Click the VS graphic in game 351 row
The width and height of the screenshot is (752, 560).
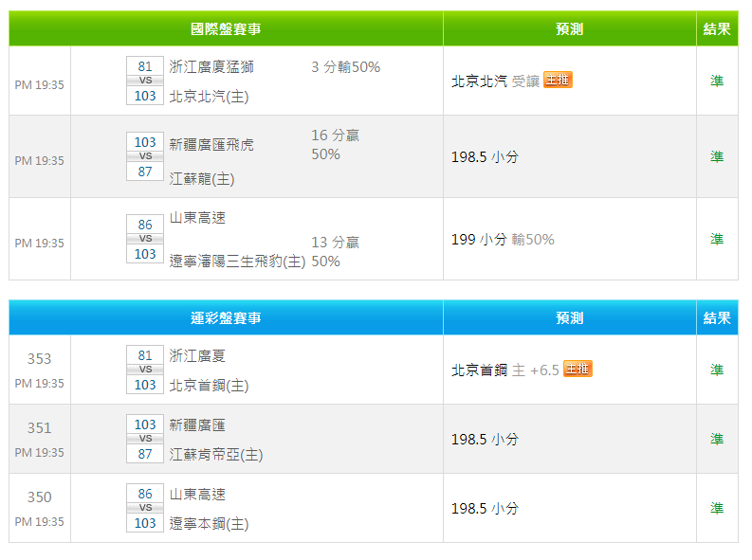pos(145,439)
